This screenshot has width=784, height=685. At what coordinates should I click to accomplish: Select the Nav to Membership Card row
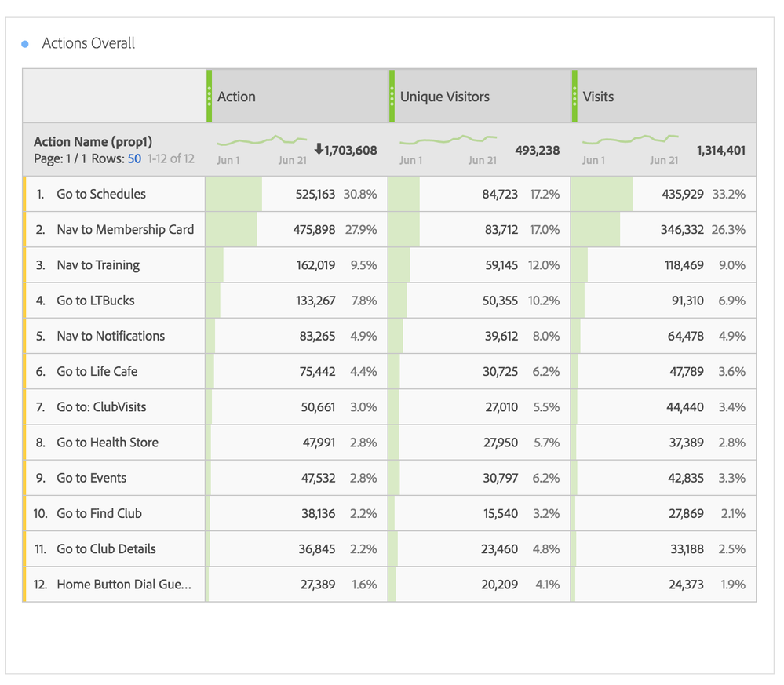pyautogui.click(x=125, y=230)
